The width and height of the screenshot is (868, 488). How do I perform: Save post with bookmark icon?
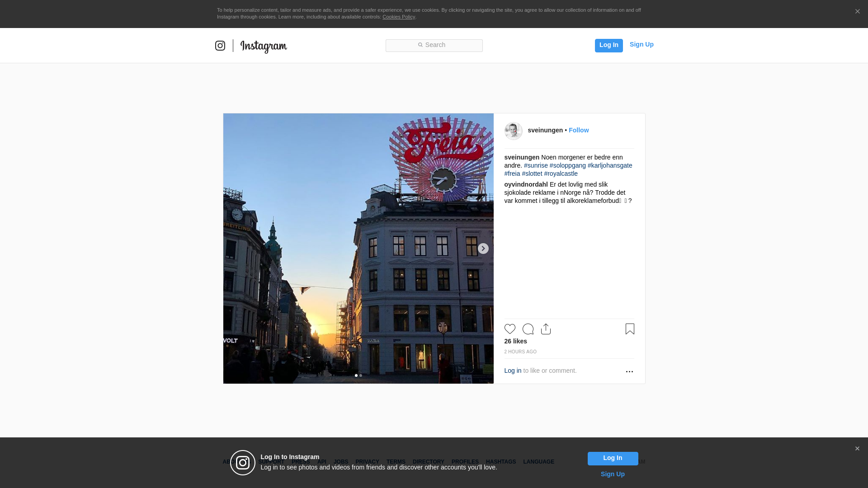630,329
